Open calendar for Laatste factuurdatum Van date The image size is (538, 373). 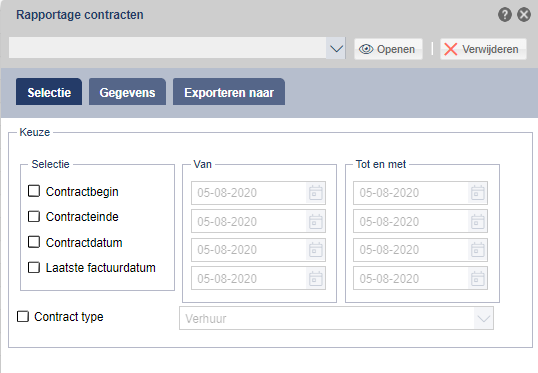pos(315,278)
